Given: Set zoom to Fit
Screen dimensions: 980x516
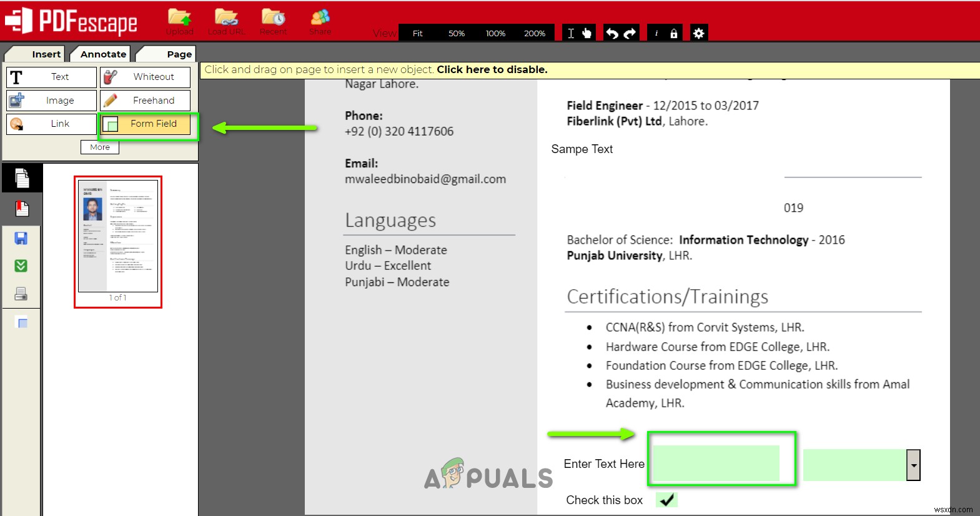Looking at the screenshot, I should 417,33.
